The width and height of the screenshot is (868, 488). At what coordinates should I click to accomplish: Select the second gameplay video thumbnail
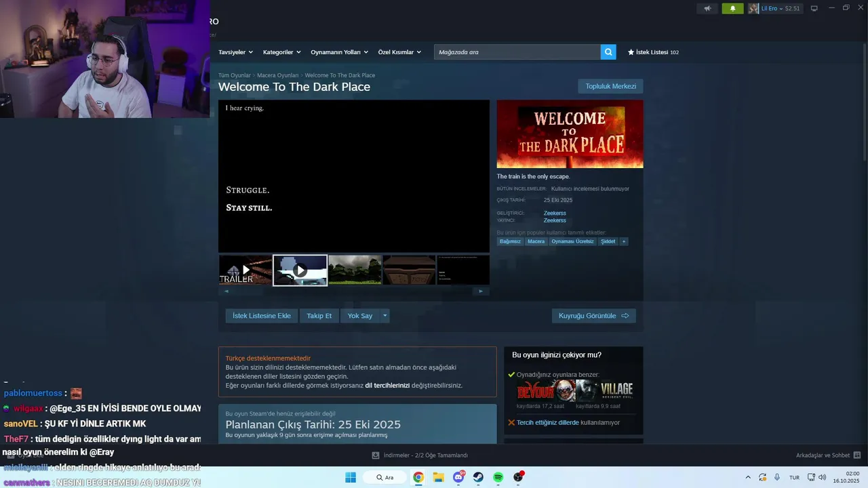point(300,270)
